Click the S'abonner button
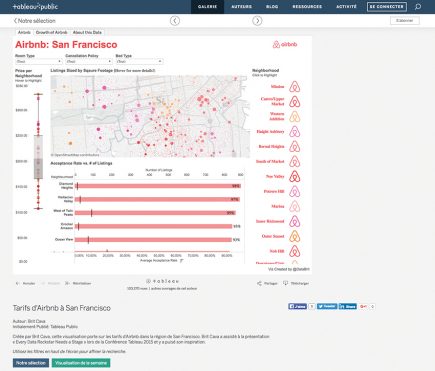Screen dimensions: 435x371 (x=405, y=21)
